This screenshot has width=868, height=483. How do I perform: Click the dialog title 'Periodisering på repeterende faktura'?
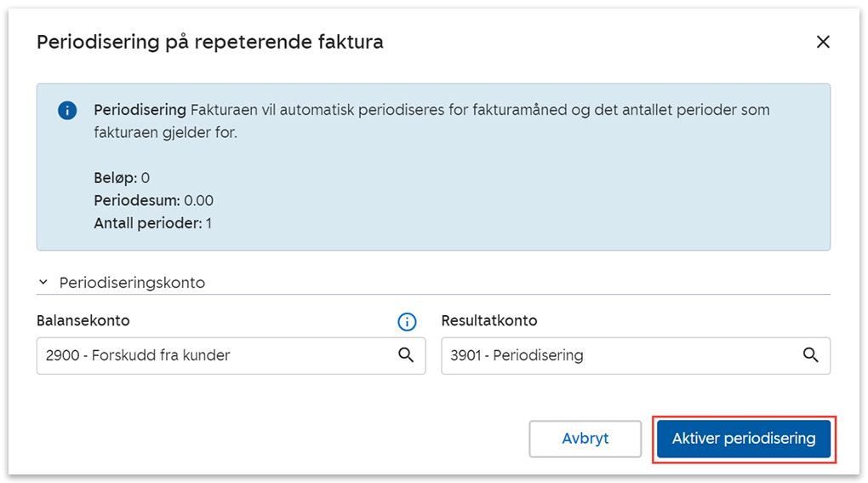tap(209, 42)
